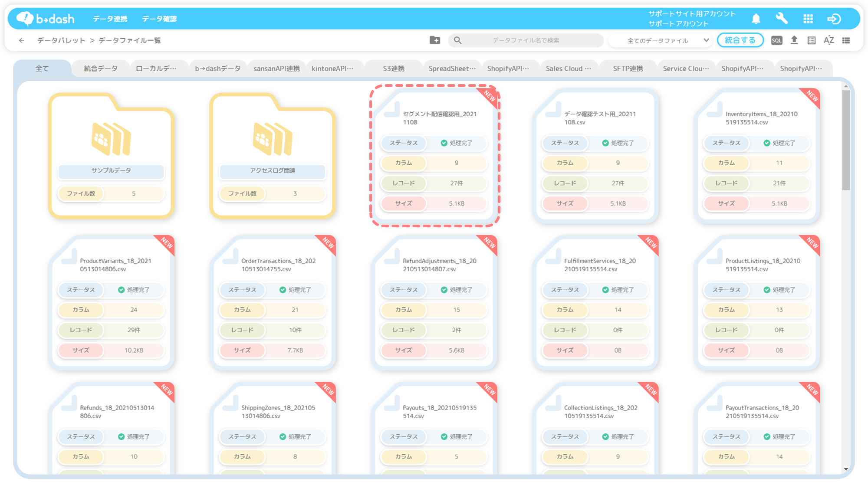Click ファイル数 5 on サンプルデータ folder
This screenshot has width=868, height=488.
point(111,193)
